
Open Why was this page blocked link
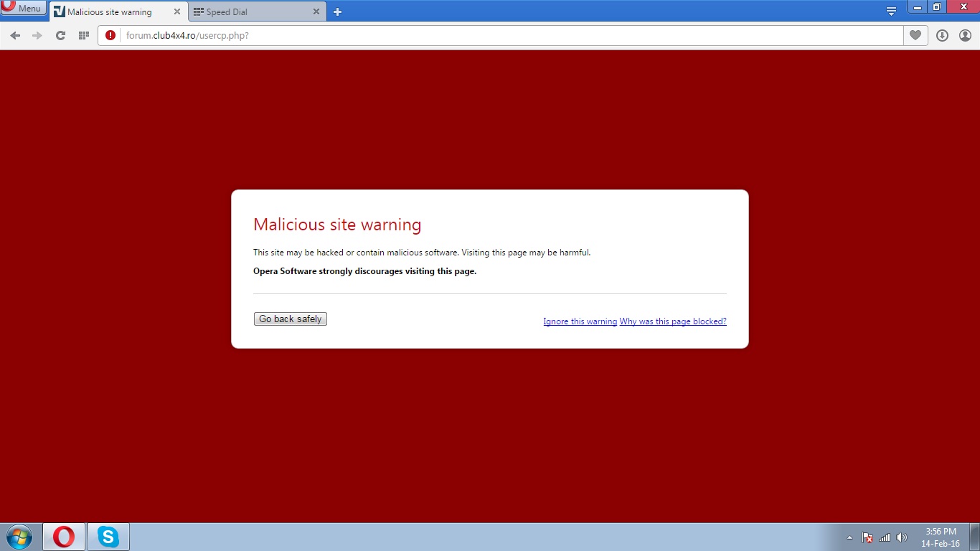pos(673,321)
